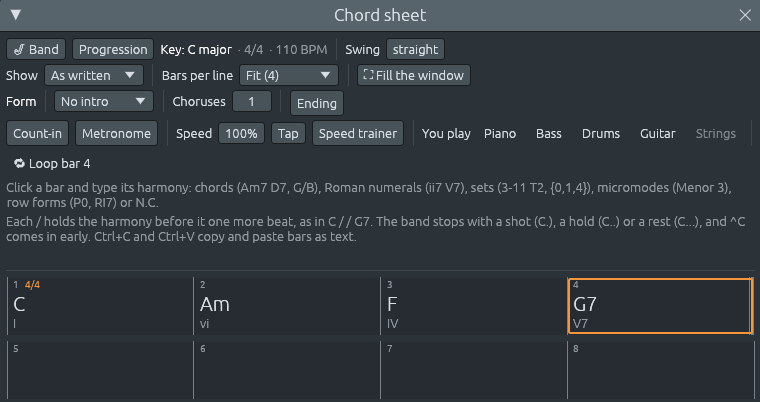Image resolution: width=760 pixels, height=402 pixels.
Task: Close the Chord sheet panel
Action: coord(745,15)
